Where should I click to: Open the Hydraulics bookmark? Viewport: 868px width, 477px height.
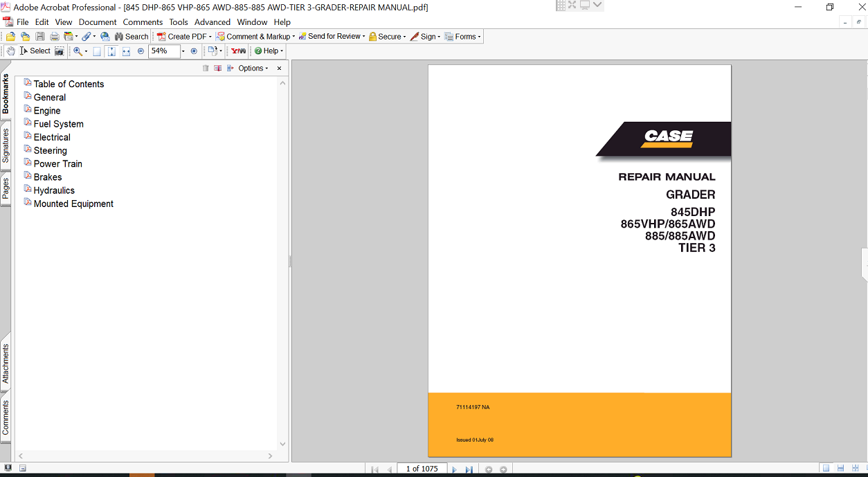tap(54, 190)
